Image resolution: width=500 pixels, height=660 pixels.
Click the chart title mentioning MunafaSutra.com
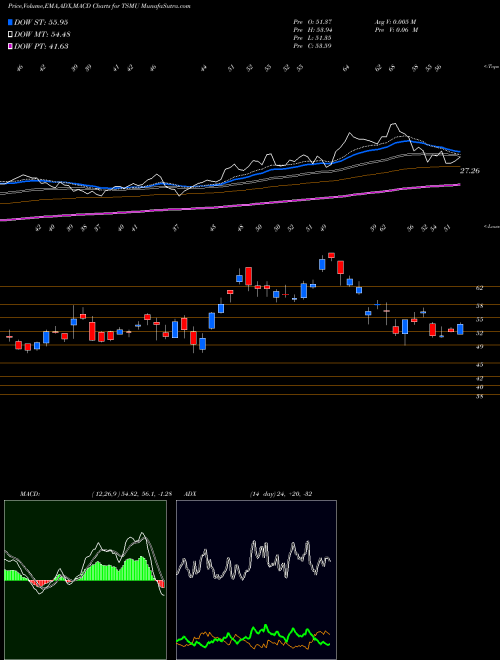(x=99, y=6)
